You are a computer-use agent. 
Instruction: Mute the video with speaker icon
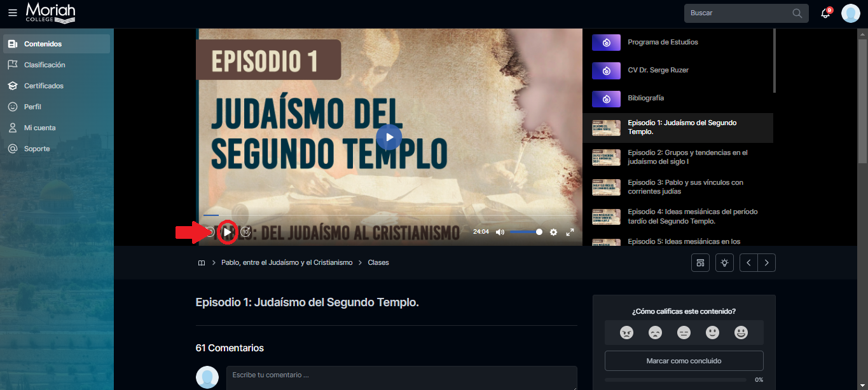500,232
